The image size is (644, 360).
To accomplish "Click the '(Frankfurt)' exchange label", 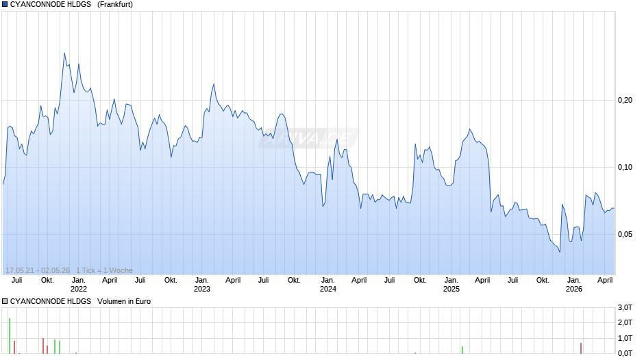I will point(115,5).
